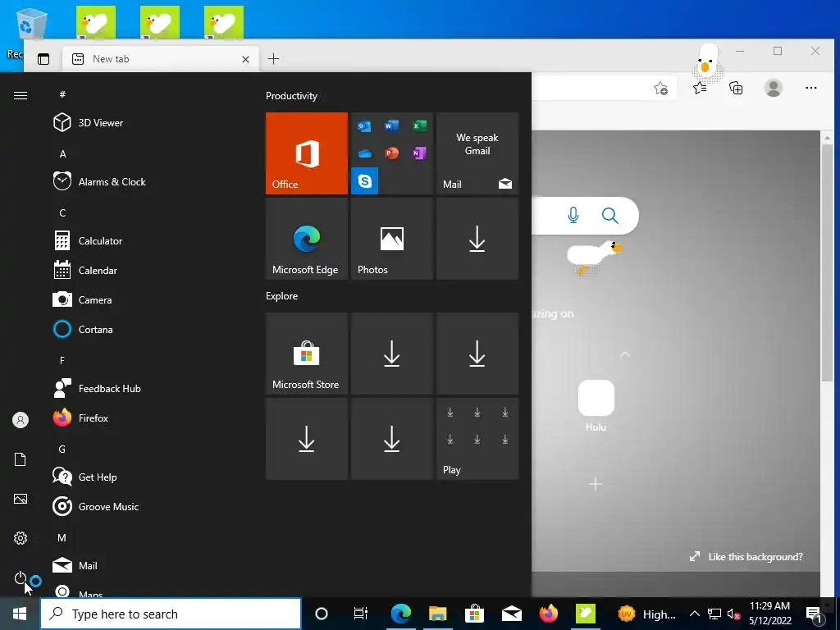Click the Explore group heading
The width and height of the screenshot is (840, 630).
point(282,295)
